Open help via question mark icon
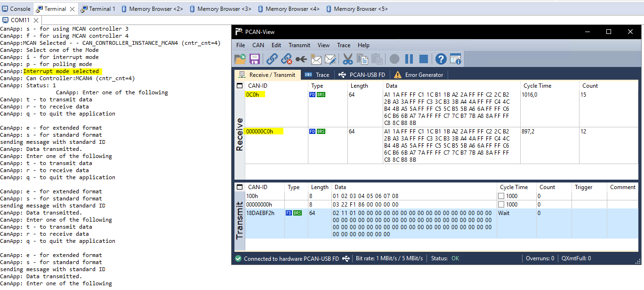644x290 pixels. pos(441,59)
